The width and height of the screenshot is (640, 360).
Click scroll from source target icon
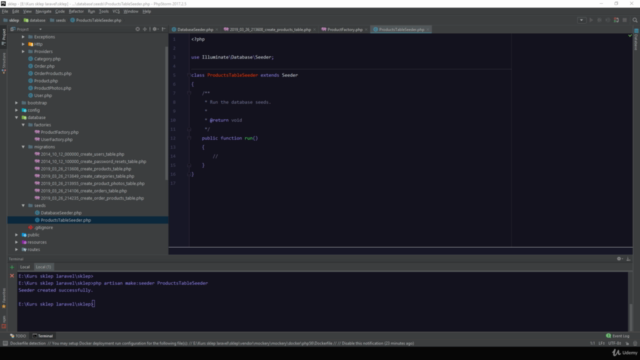point(138,29)
